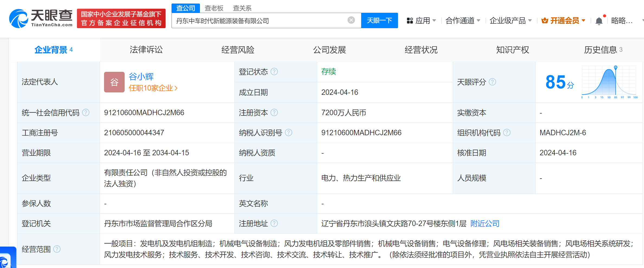Click help icon beside 注册地址
Image resolution: width=644 pixels, height=268 pixels.
coord(274,223)
